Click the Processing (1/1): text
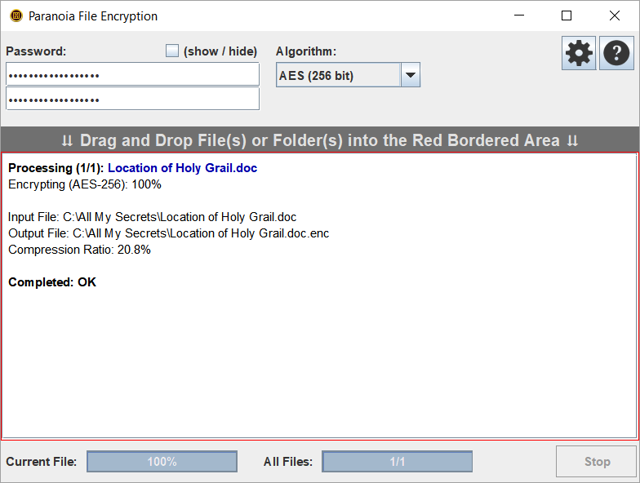The height and width of the screenshot is (483, 640). tap(56, 168)
